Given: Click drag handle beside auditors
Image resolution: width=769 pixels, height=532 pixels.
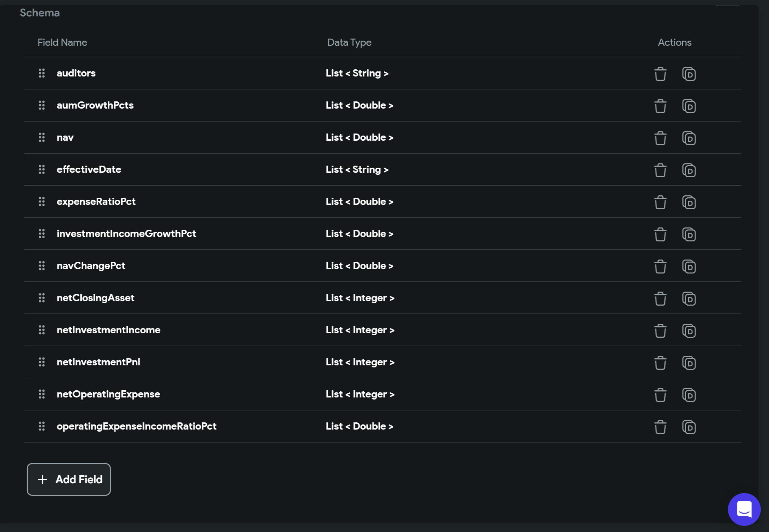Looking at the screenshot, I should coord(42,73).
